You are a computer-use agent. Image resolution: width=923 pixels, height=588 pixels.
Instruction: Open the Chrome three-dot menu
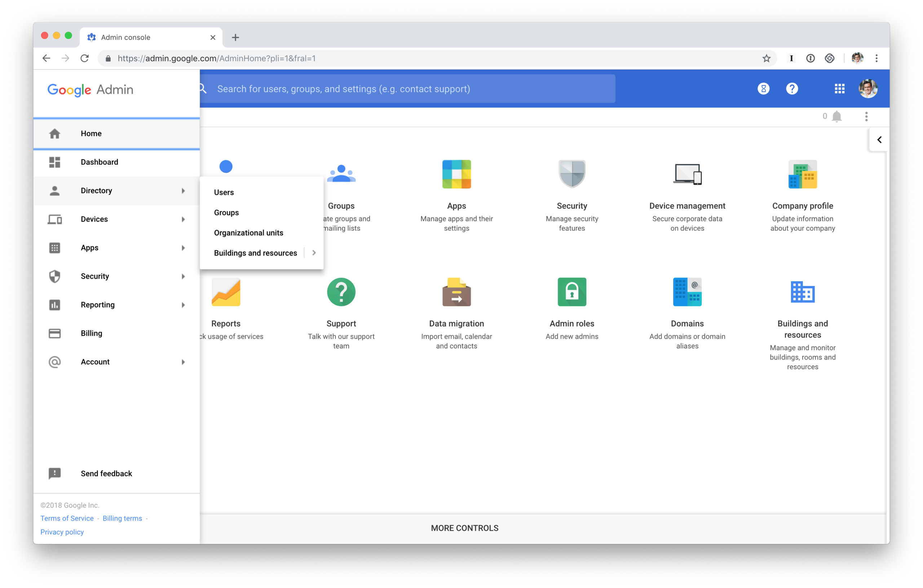876,58
